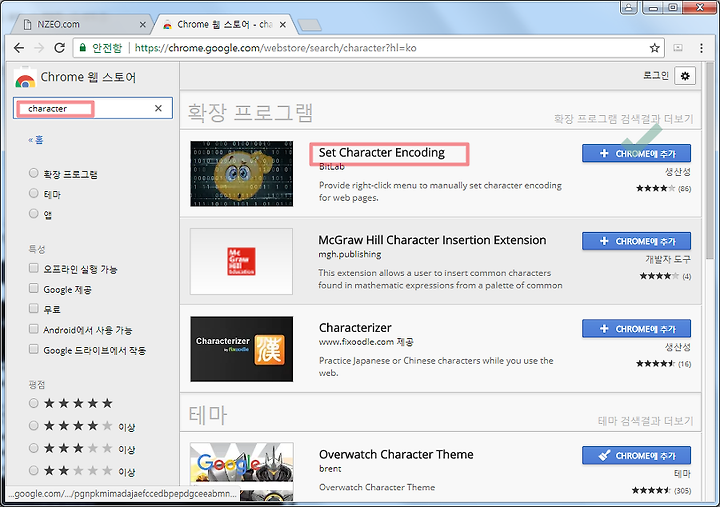720x507 pixels.
Task: Add McGraw Hill Character Insertion Extension to Chrome
Action: [x=636, y=241]
